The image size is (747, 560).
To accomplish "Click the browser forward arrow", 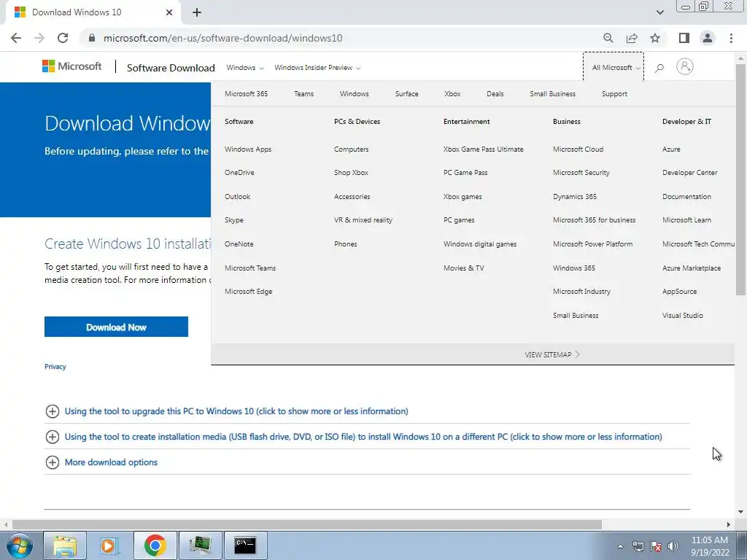I will point(39,38).
